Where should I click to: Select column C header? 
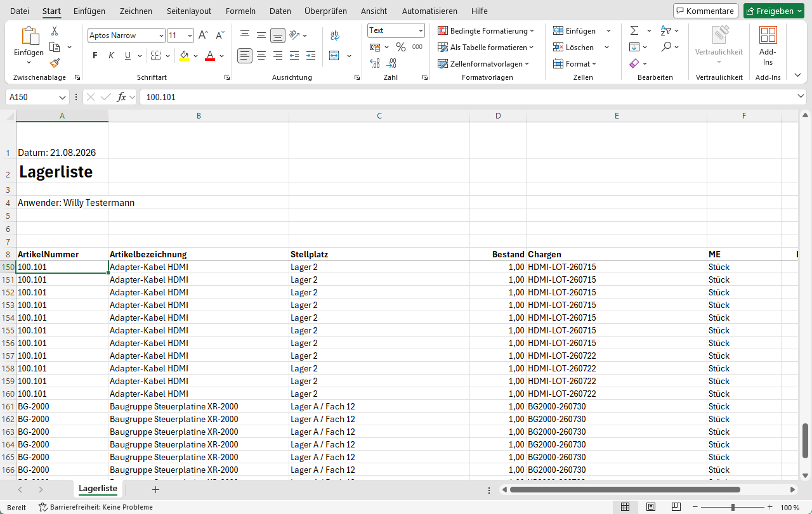(379, 115)
